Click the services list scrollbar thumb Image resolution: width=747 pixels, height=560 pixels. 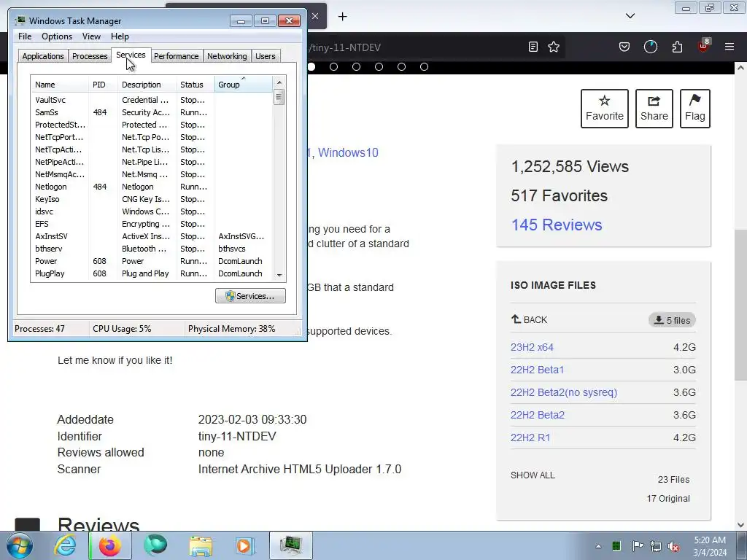(279, 97)
